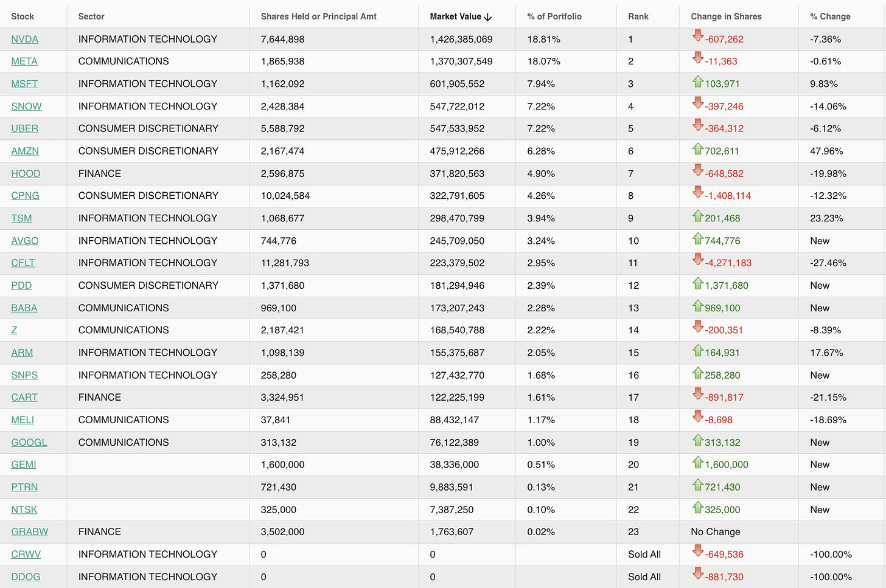Screen dimensions: 886x588
Task: Open the GOOGL ticker link
Action: [29, 442]
